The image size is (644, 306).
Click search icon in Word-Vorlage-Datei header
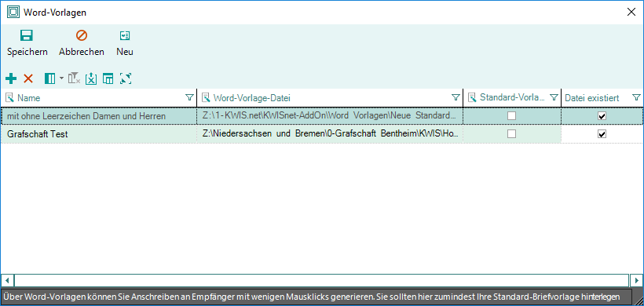tap(207, 97)
